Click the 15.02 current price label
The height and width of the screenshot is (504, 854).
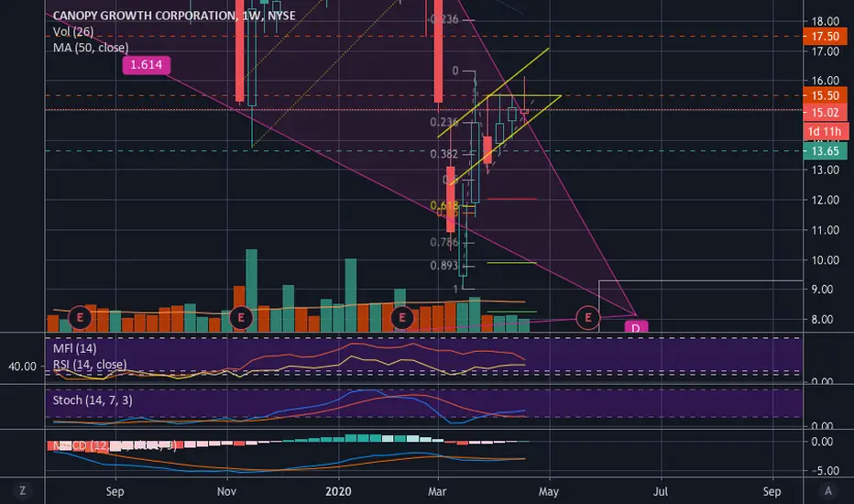[x=825, y=113]
